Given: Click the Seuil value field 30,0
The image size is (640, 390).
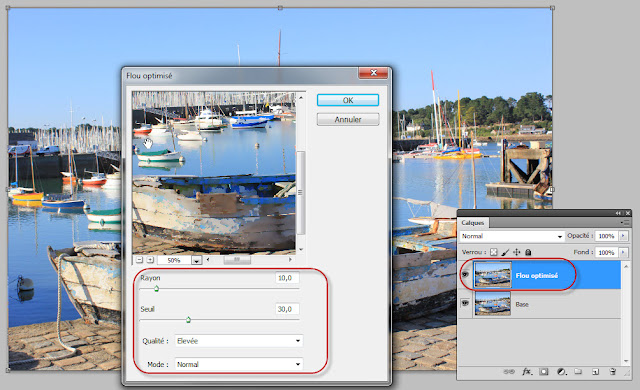Looking at the screenshot, I should click(x=287, y=309).
